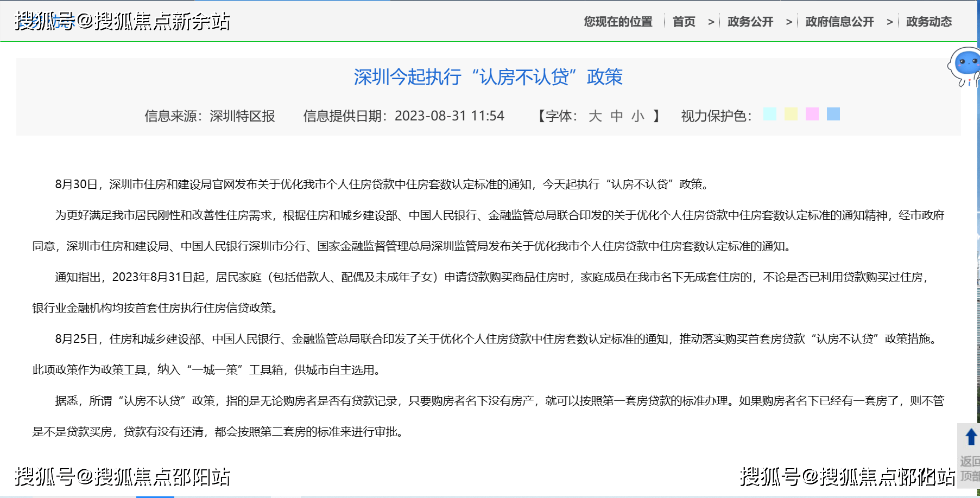Open the 政务动态 breadcrumb link

[x=928, y=22]
